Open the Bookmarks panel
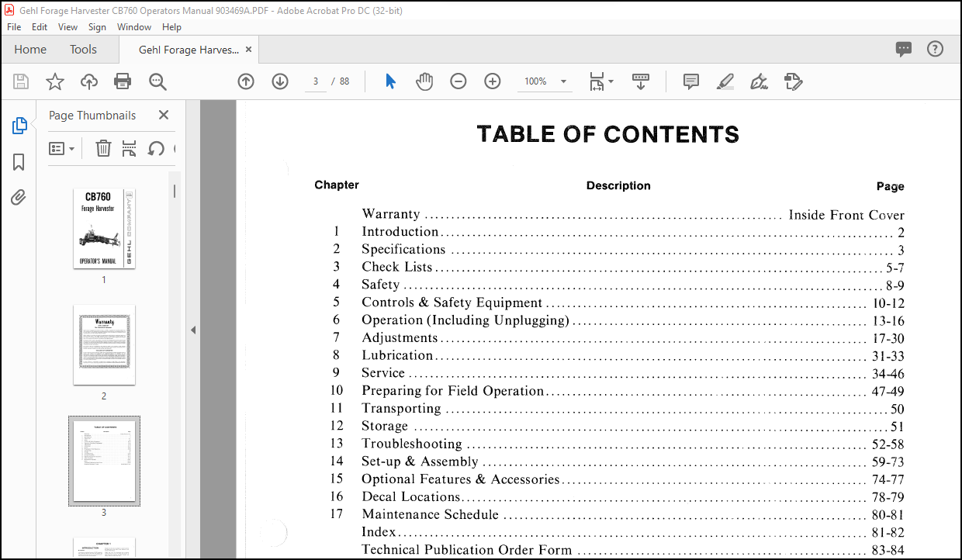The image size is (962, 560). [19, 162]
